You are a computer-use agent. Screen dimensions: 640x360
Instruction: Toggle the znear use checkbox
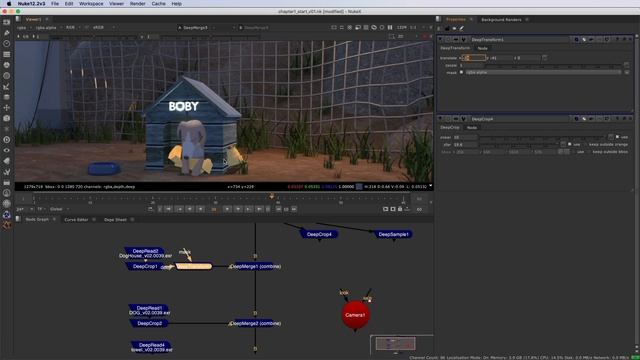pyautogui.click(x=617, y=137)
